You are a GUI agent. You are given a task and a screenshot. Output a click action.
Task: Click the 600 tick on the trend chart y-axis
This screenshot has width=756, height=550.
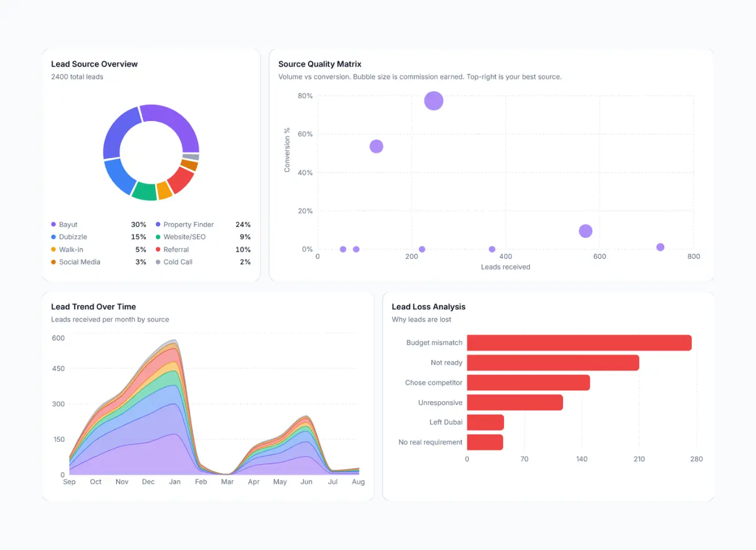click(x=58, y=338)
